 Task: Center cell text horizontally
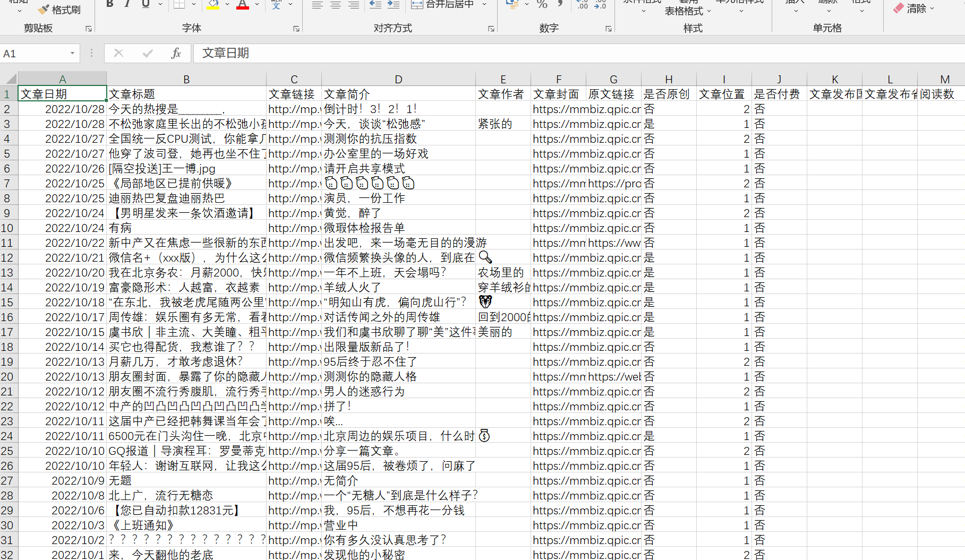coord(335,4)
